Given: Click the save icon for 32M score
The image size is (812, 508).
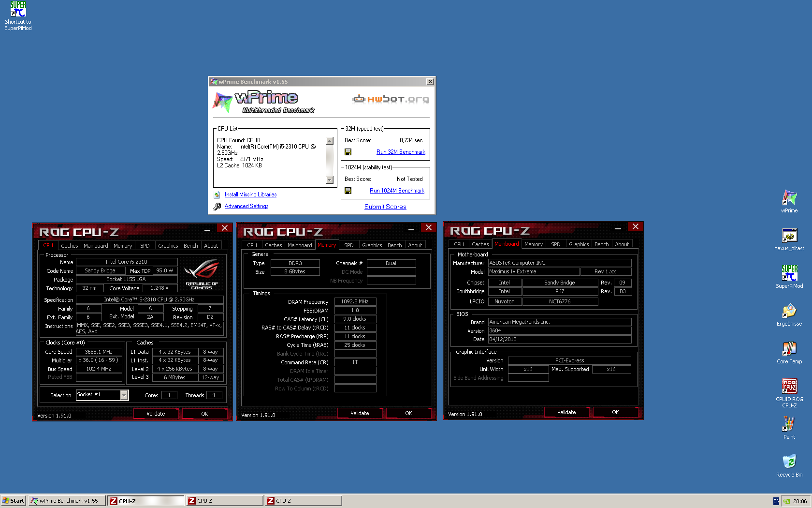Looking at the screenshot, I should 348,152.
